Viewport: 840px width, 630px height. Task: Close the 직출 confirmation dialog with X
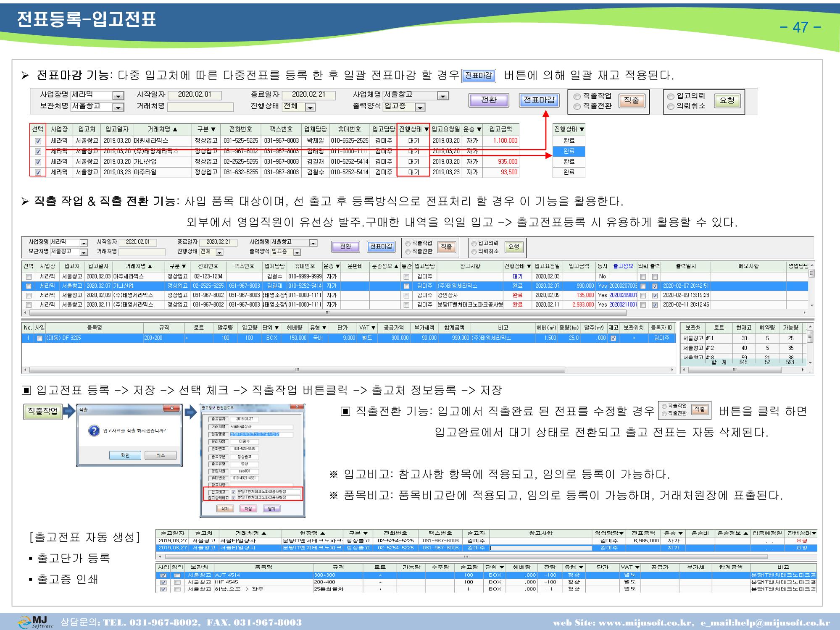click(171, 408)
